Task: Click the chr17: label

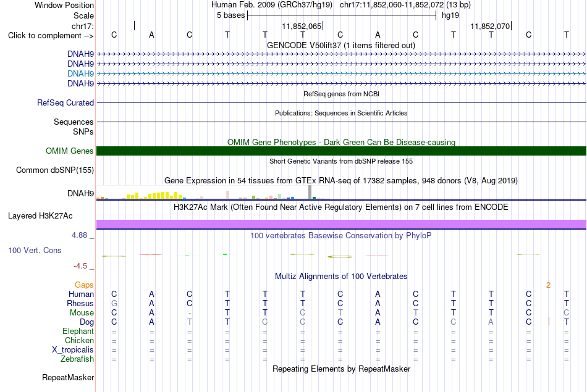Action: 83,26
